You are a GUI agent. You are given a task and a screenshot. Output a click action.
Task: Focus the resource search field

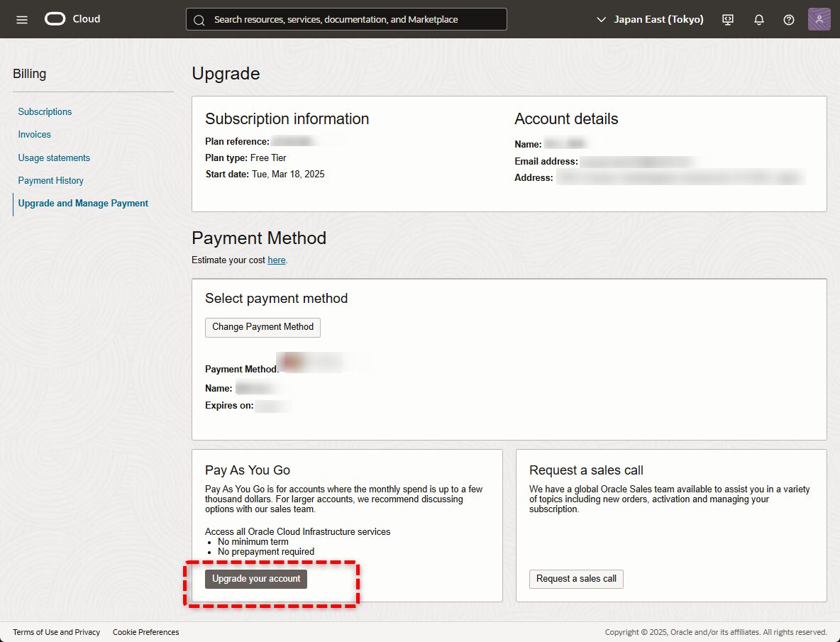pyautogui.click(x=346, y=19)
